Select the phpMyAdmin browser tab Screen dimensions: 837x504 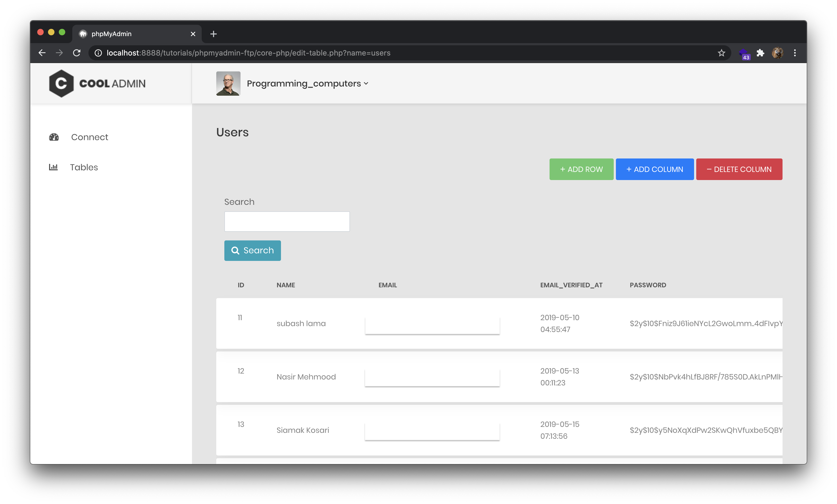pyautogui.click(x=137, y=34)
